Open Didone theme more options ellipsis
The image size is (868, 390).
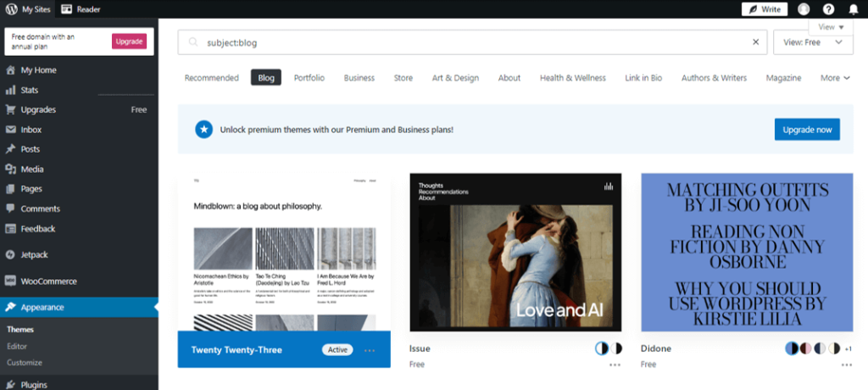847,365
